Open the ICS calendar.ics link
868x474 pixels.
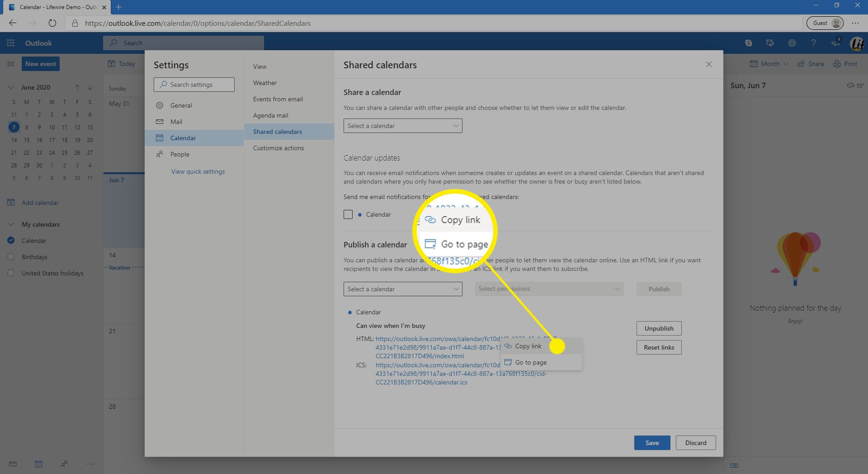point(461,374)
